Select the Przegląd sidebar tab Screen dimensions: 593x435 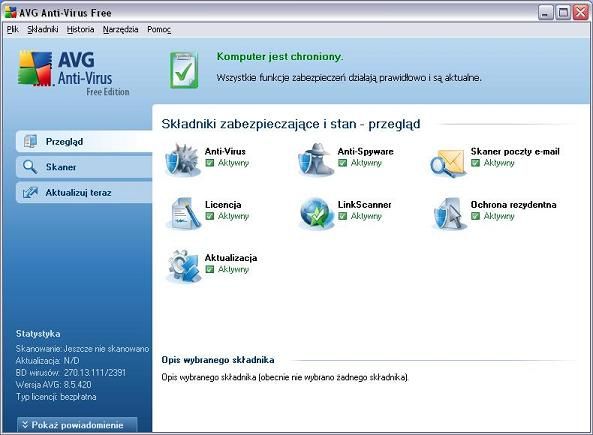pos(84,141)
